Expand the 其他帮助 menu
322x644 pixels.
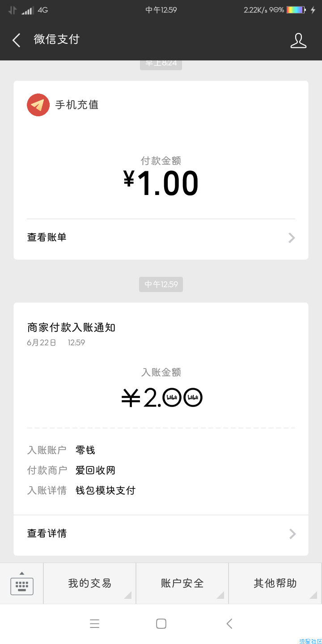275,584
